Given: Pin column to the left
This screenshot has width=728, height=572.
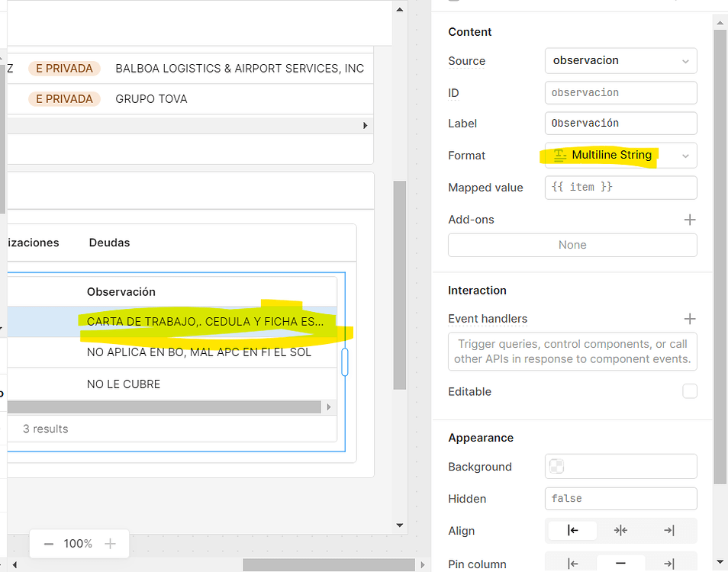Looking at the screenshot, I should coord(572,564).
